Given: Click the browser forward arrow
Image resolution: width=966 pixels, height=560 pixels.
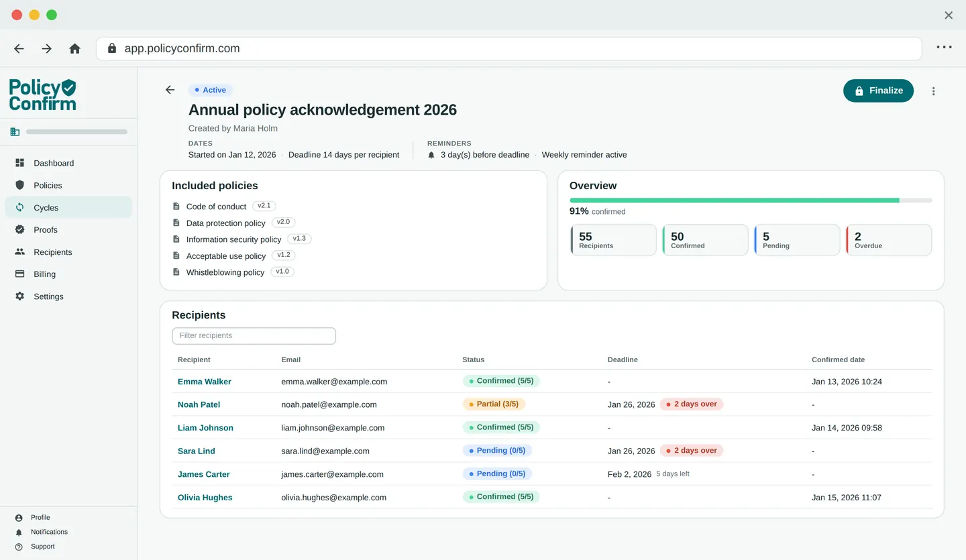Looking at the screenshot, I should point(46,48).
